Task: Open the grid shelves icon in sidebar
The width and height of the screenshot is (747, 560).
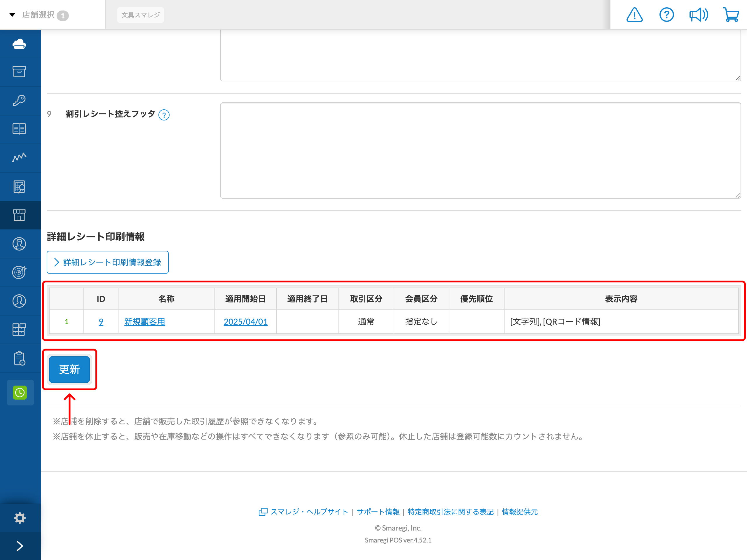Action: click(19, 330)
